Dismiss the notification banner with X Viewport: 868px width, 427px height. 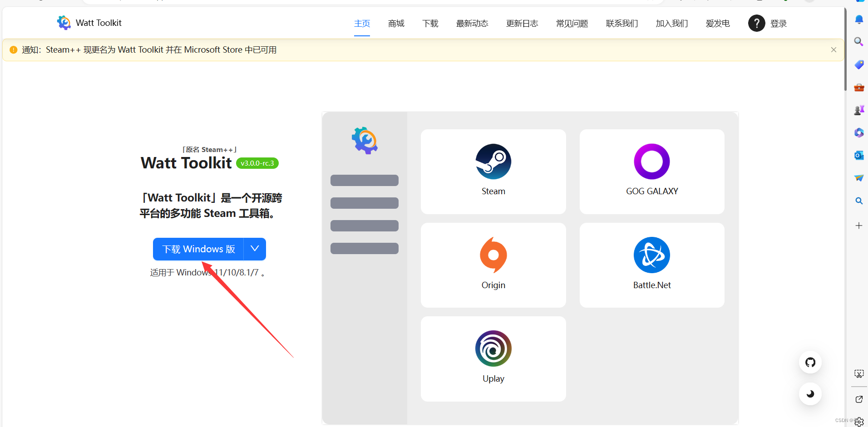pyautogui.click(x=833, y=50)
